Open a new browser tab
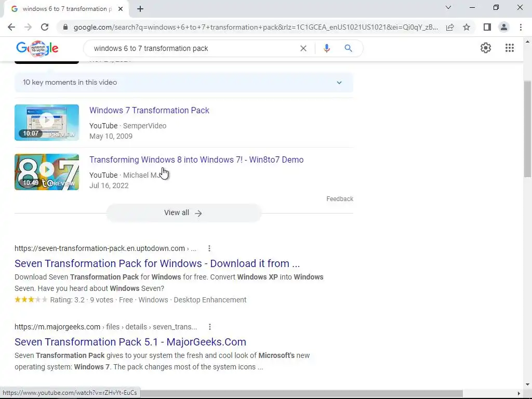Image resolution: width=532 pixels, height=399 pixels. [x=140, y=9]
